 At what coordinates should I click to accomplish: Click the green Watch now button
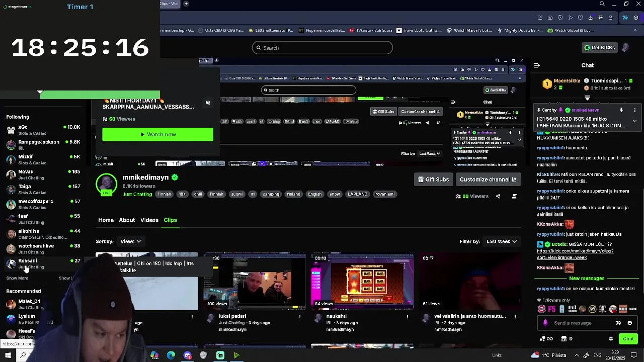(157, 134)
